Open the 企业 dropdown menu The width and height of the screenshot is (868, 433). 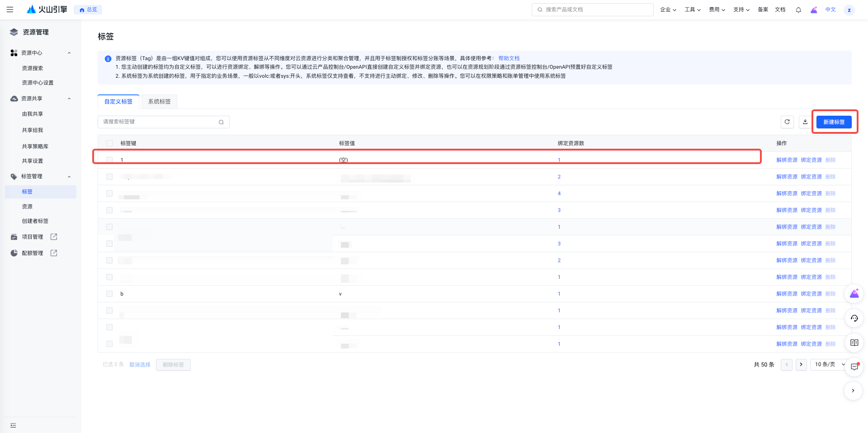[668, 9]
